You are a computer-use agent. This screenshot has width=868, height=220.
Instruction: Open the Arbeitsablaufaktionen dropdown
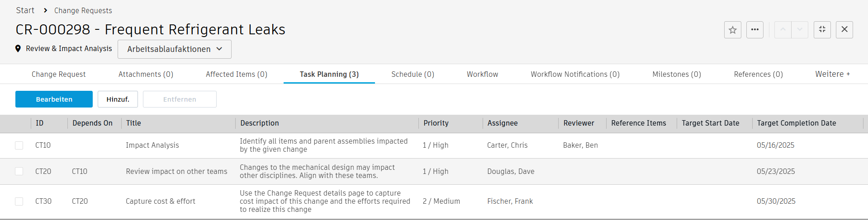[x=174, y=49]
